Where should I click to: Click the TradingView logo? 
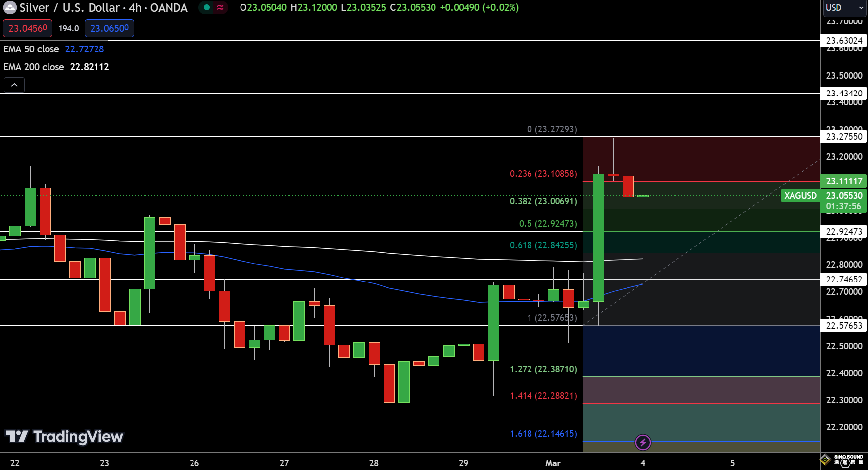[x=64, y=436]
